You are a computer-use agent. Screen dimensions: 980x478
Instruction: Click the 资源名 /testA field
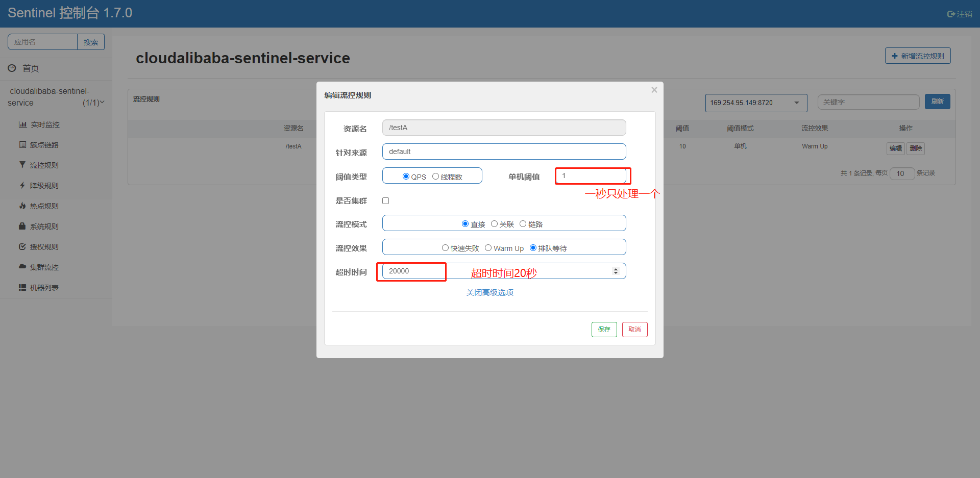click(504, 128)
